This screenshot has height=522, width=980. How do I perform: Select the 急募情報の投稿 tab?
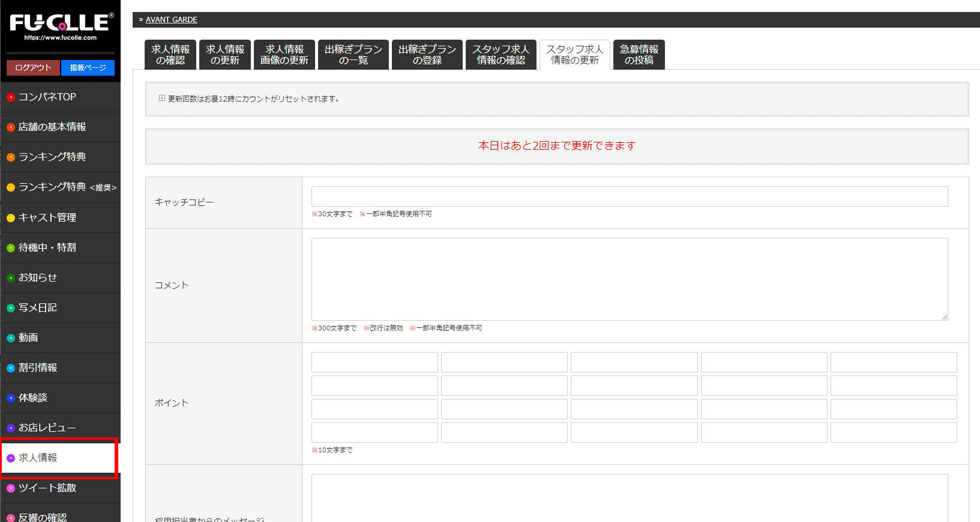click(x=639, y=55)
